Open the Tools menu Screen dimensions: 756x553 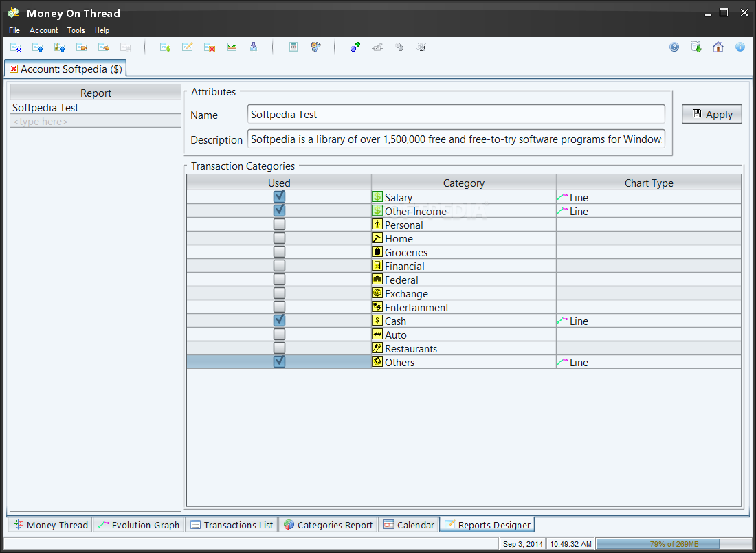tap(76, 30)
